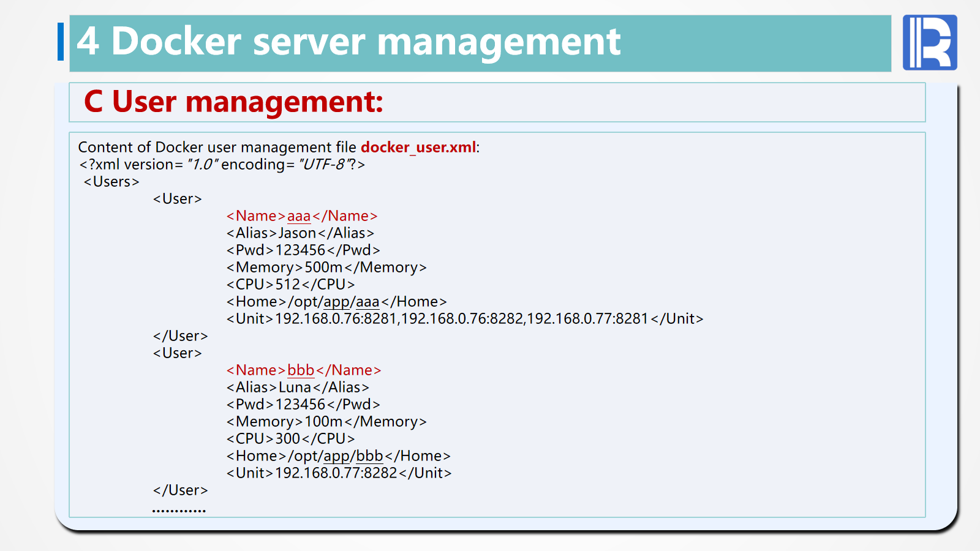
Task: Click the red docker_user.xml filename
Action: coord(418,148)
